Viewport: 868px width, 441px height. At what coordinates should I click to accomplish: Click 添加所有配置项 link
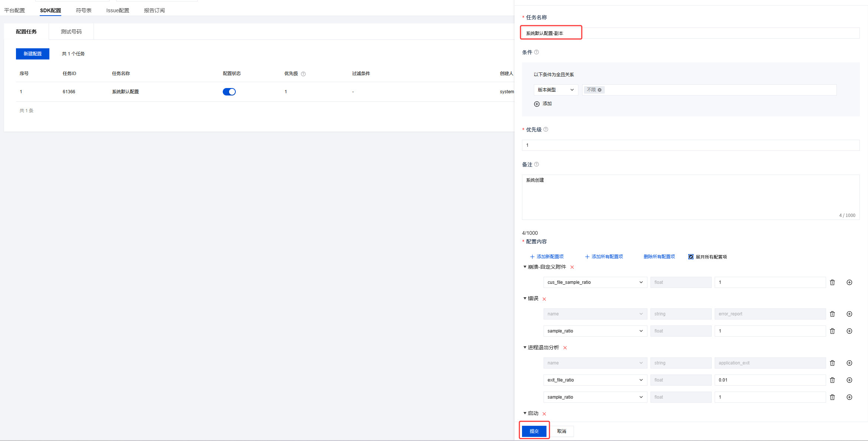[x=604, y=257]
